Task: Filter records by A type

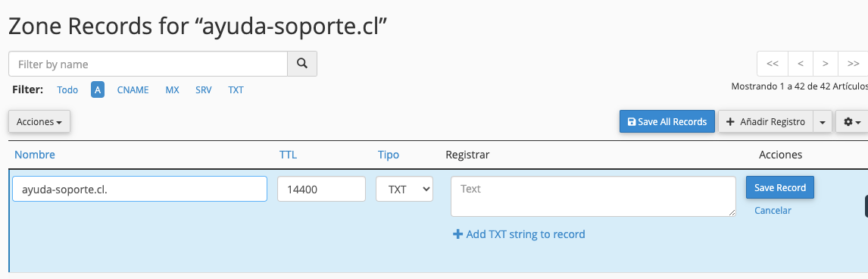Action: (x=98, y=89)
